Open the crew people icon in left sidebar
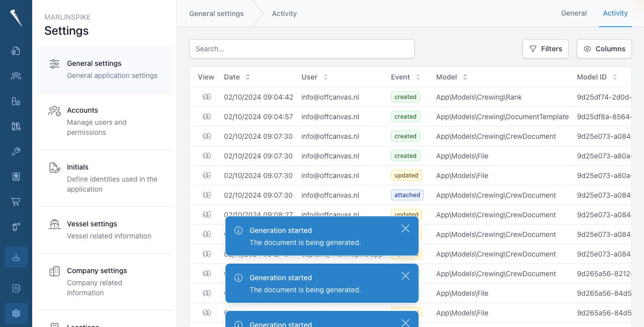 click(16, 76)
